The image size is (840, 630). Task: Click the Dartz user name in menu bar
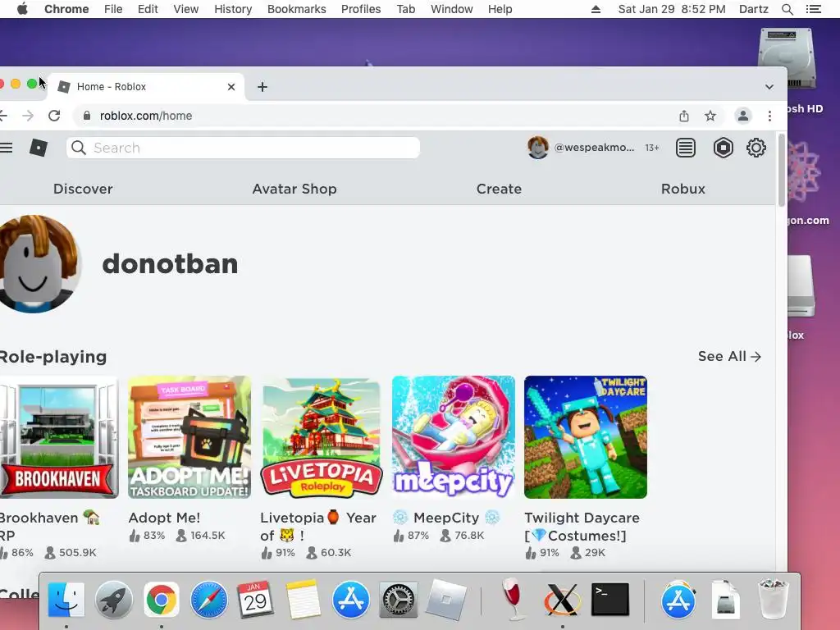[x=754, y=9]
